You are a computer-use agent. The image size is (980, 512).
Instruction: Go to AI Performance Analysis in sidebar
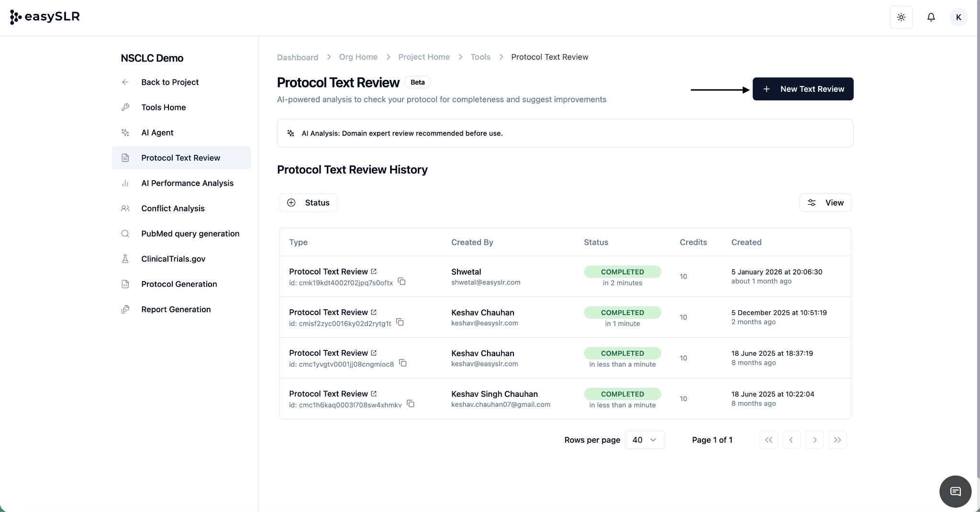click(x=187, y=183)
